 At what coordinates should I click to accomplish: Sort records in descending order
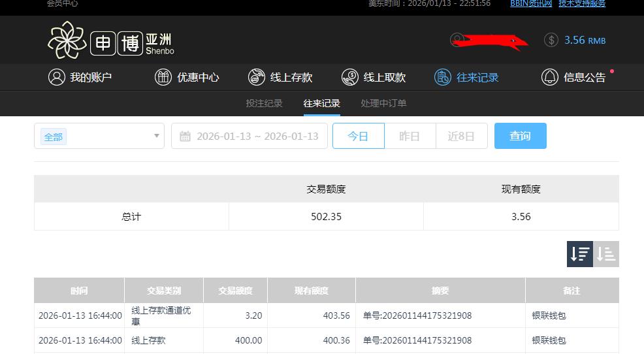(580, 254)
